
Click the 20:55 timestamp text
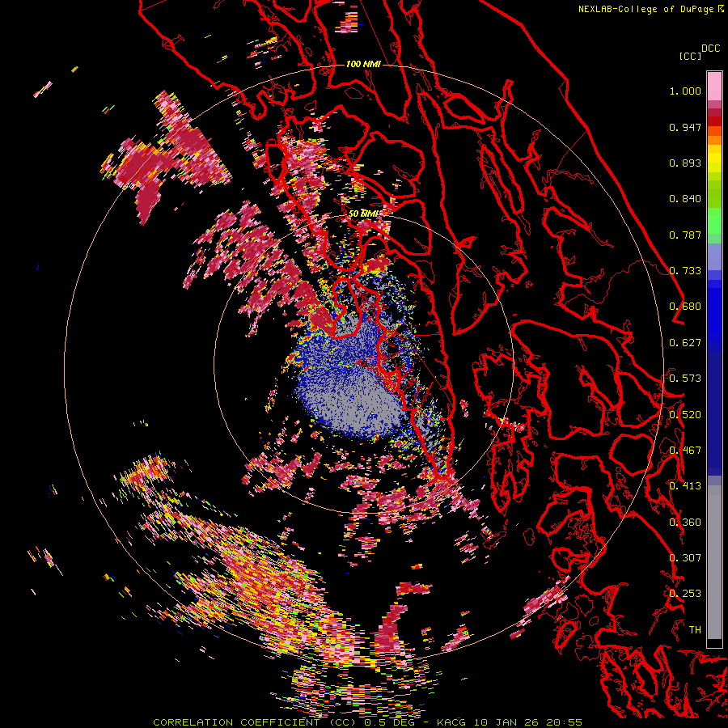point(565,722)
